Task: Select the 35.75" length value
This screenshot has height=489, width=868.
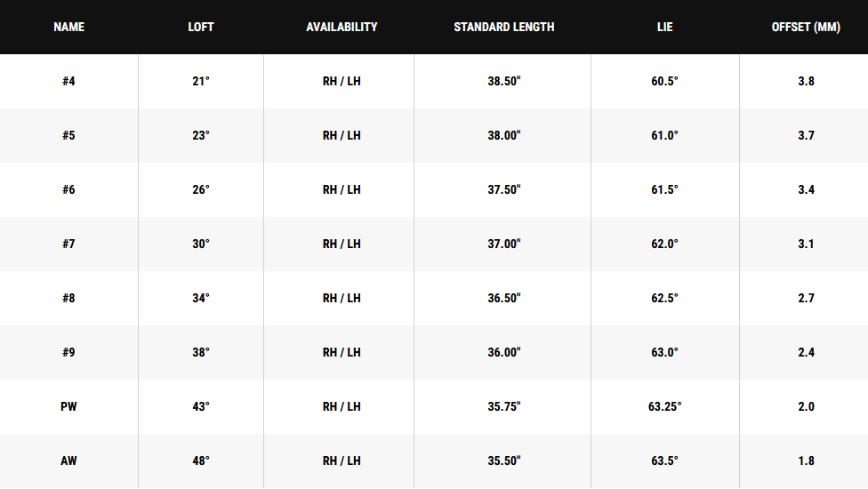Action: (504, 407)
